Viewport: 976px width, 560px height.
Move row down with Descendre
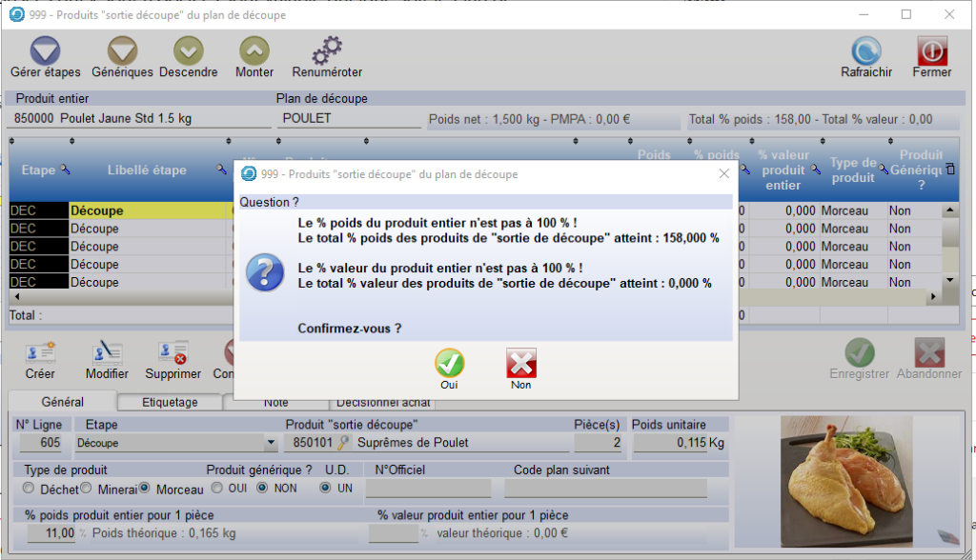tap(188, 51)
